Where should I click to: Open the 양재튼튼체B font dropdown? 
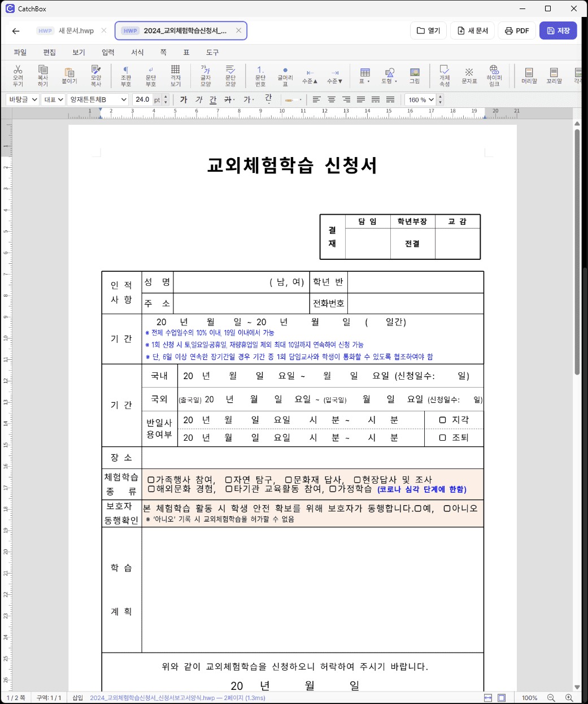tap(98, 99)
